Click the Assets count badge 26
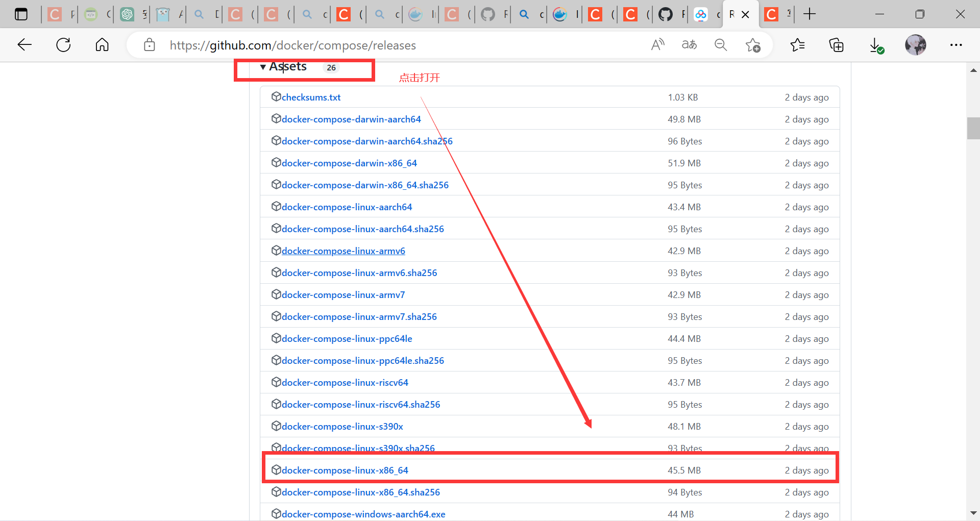 (x=331, y=67)
